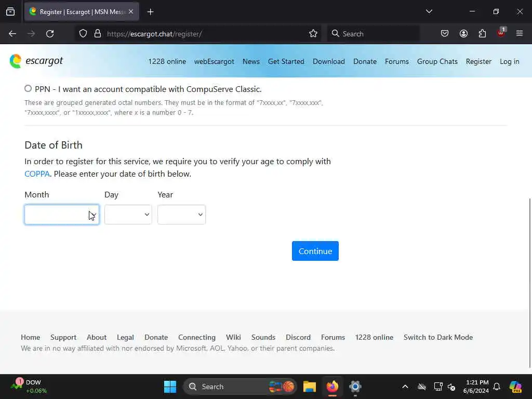
Task: Close the Register Escargot tab
Action: coord(131,11)
